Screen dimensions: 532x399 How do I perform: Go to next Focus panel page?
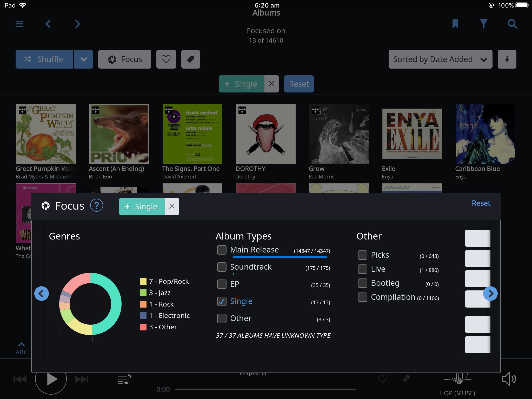point(490,294)
